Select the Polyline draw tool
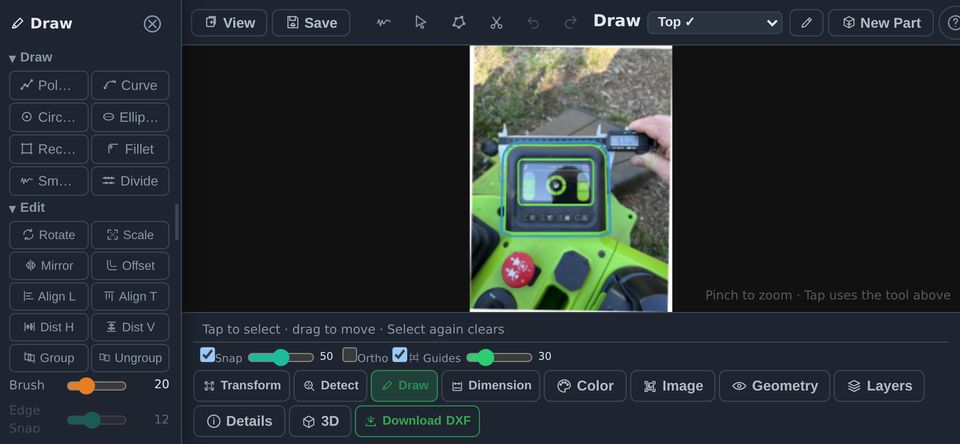 [x=49, y=85]
